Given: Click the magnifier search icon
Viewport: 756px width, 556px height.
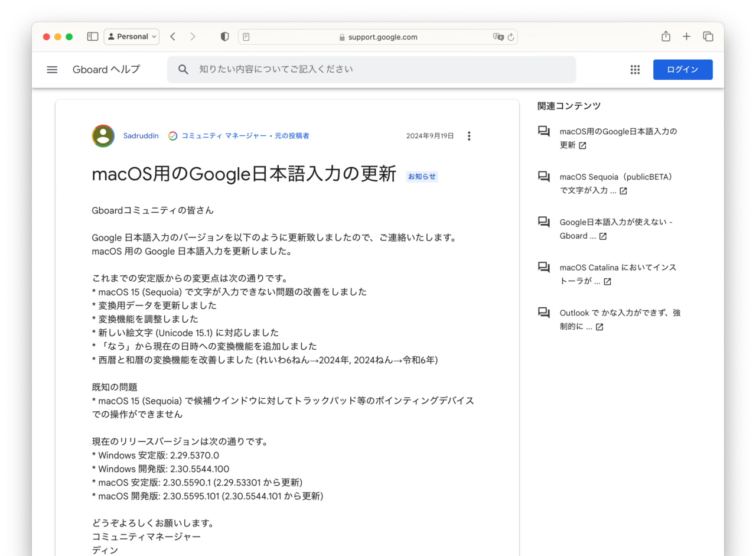Looking at the screenshot, I should 183,70.
